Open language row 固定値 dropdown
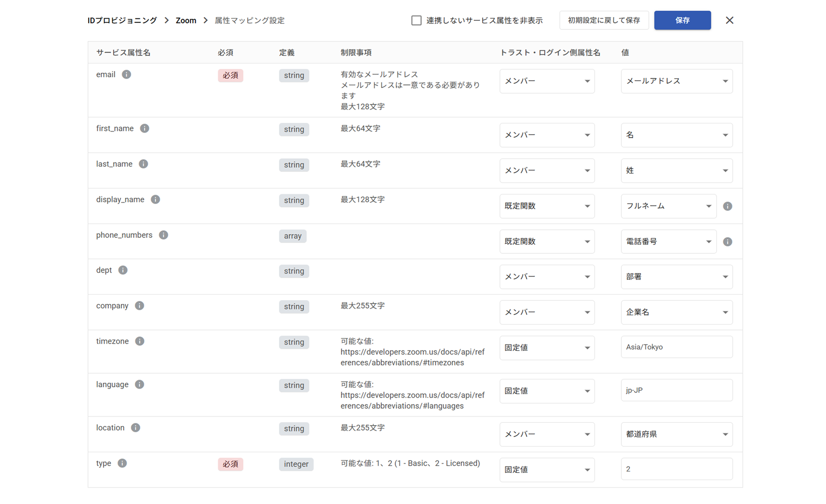The width and height of the screenshot is (826, 504). click(547, 391)
